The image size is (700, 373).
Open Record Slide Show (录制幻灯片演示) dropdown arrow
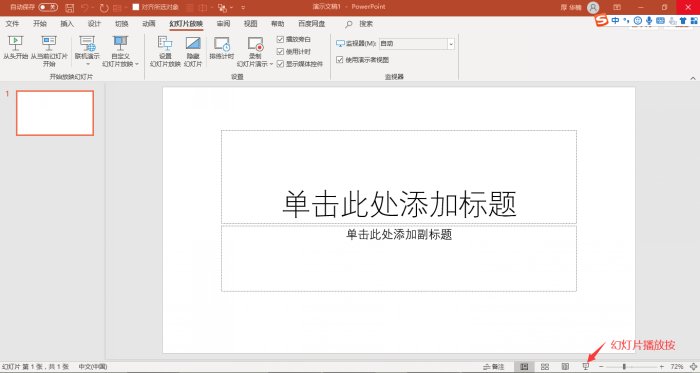271,64
